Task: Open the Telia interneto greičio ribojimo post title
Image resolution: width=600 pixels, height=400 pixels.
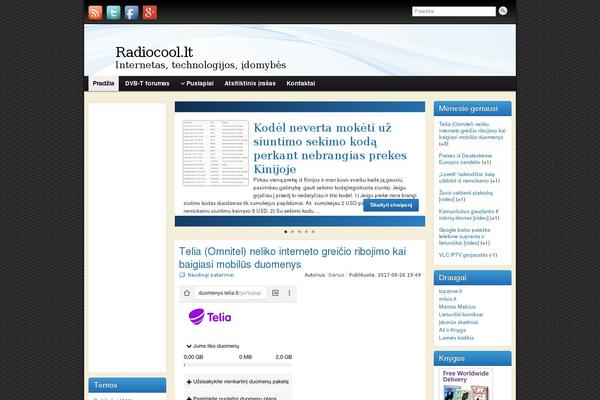Action: click(292, 258)
